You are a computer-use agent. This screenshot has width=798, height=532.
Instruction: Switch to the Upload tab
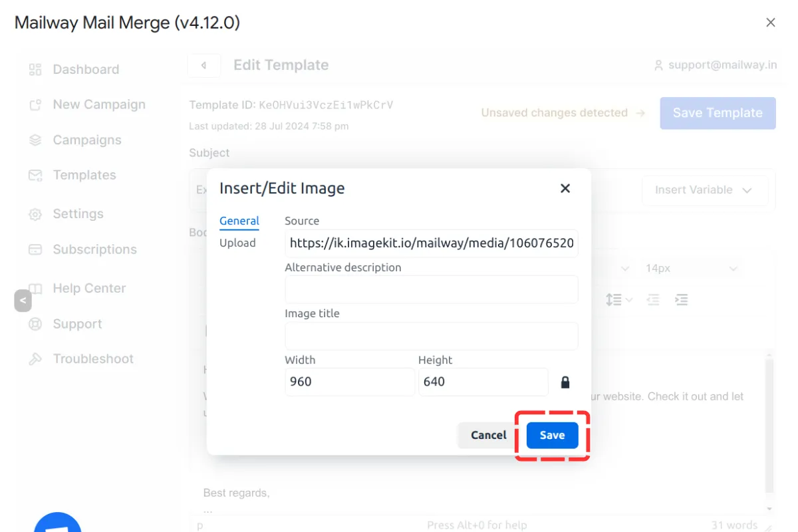click(237, 243)
